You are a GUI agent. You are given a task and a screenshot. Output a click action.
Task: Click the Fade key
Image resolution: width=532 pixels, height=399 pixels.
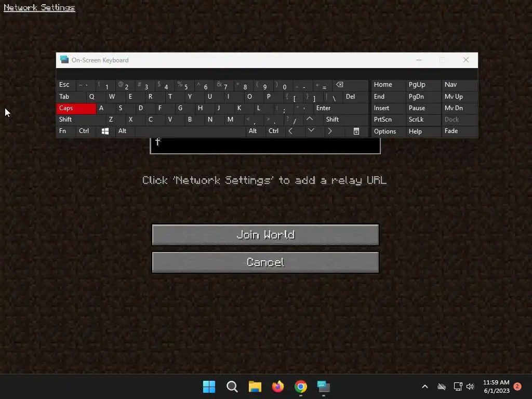459,131
